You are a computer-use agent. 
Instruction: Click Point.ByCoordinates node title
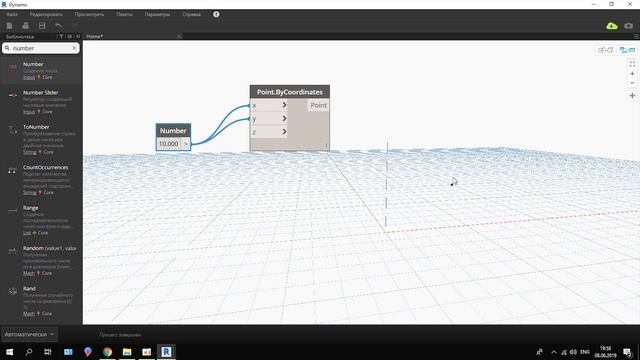pyautogui.click(x=289, y=92)
